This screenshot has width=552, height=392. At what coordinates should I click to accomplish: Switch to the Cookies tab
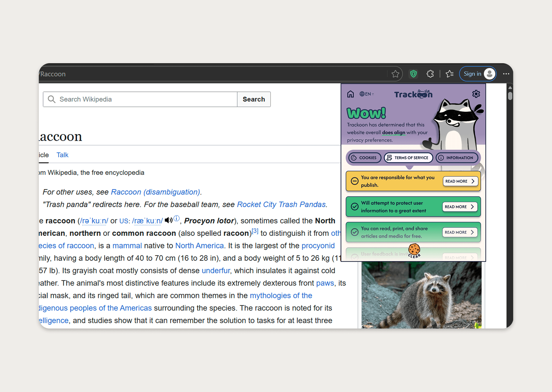[x=365, y=158]
